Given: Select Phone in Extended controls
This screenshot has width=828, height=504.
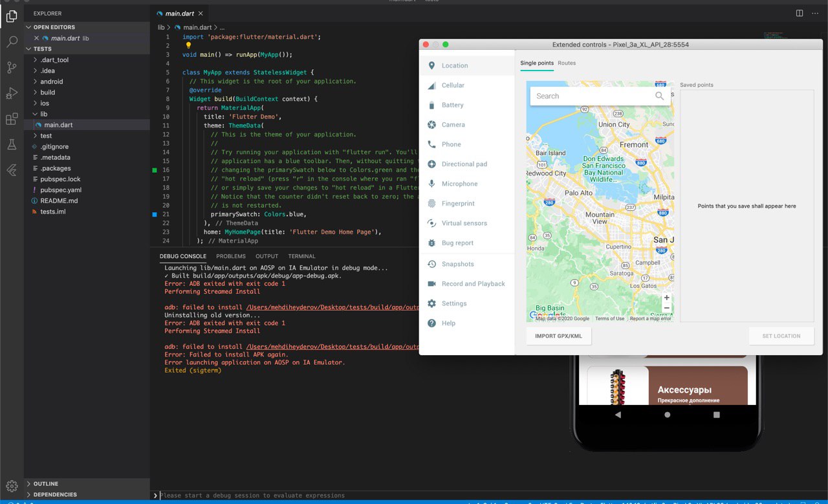Looking at the screenshot, I should 467,144.
